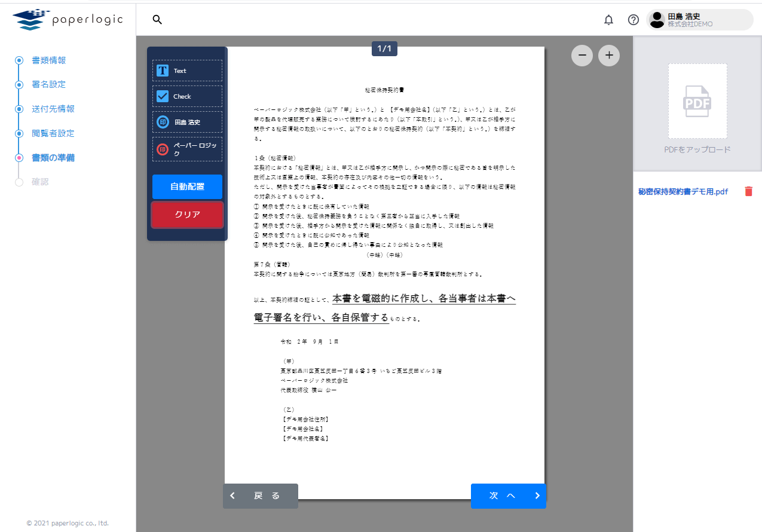Choose the ペーパーロジック company stamp
762x532 pixels.
pos(186,149)
